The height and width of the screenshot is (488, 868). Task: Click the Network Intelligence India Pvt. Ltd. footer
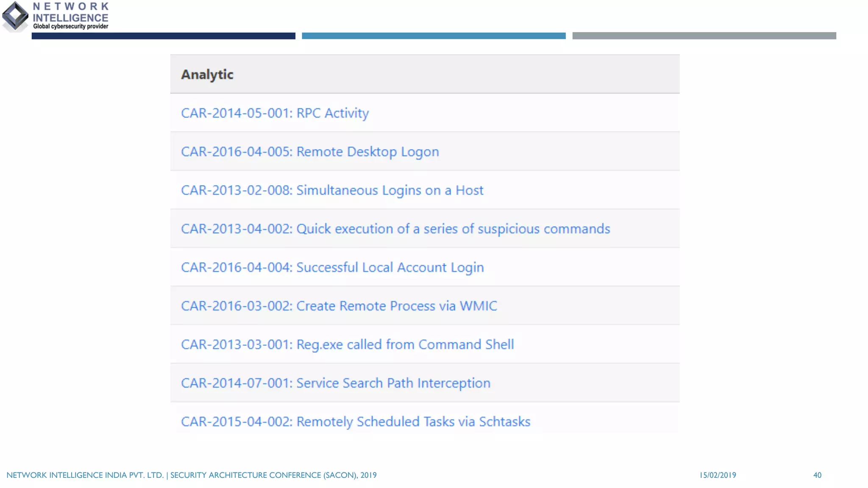coord(85,475)
